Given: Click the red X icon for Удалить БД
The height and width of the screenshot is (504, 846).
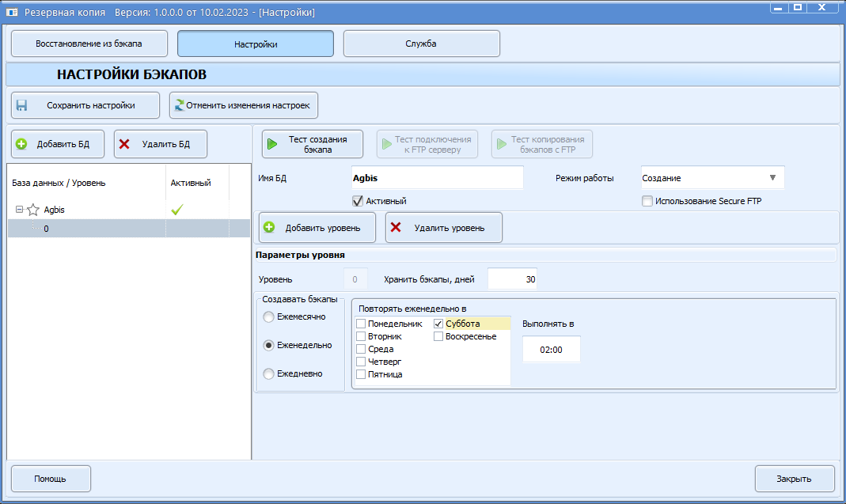Looking at the screenshot, I should [124, 144].
